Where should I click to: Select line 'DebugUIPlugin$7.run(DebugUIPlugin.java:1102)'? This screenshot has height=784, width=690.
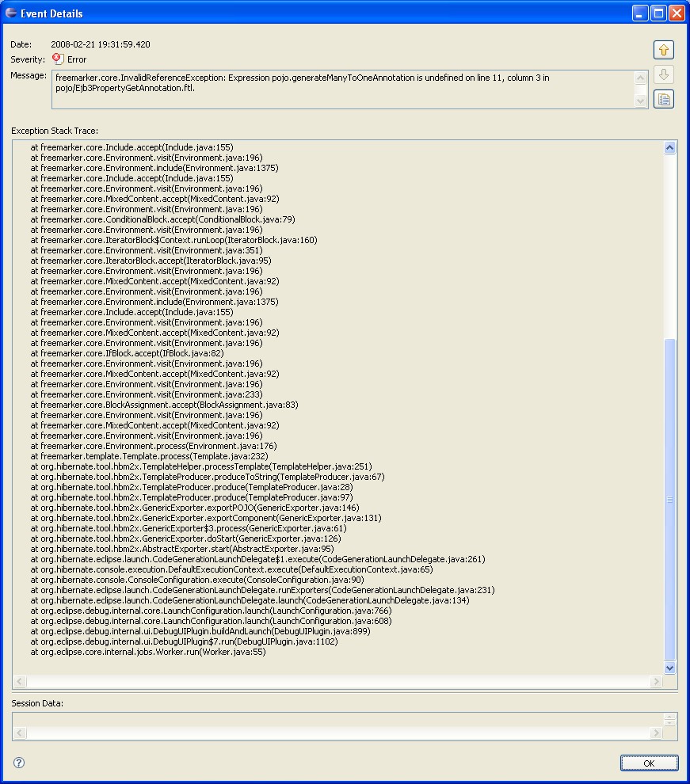point(184,642)
